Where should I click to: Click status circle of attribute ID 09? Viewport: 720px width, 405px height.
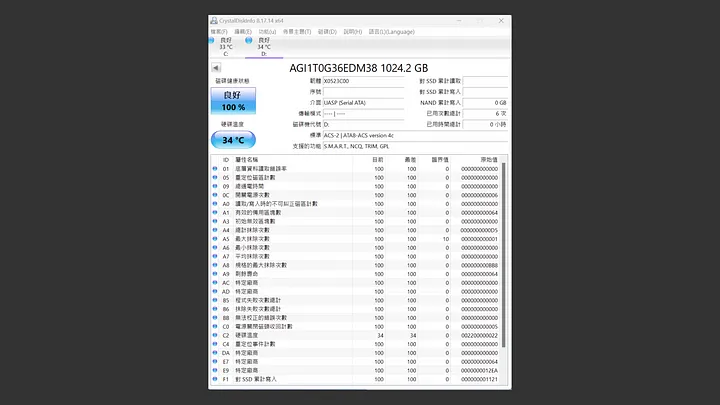point(215,186)
